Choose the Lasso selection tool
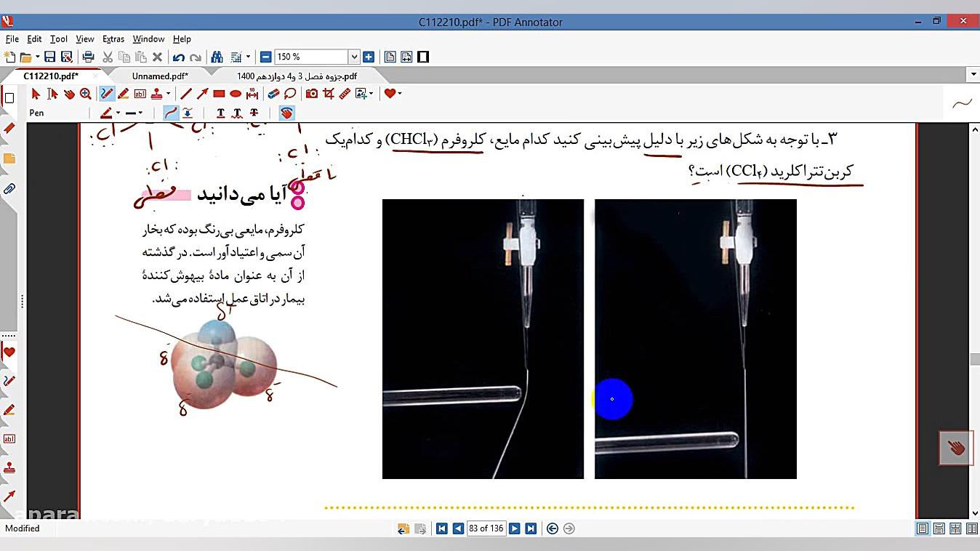The image size is (980, 551). pos(290,94)
